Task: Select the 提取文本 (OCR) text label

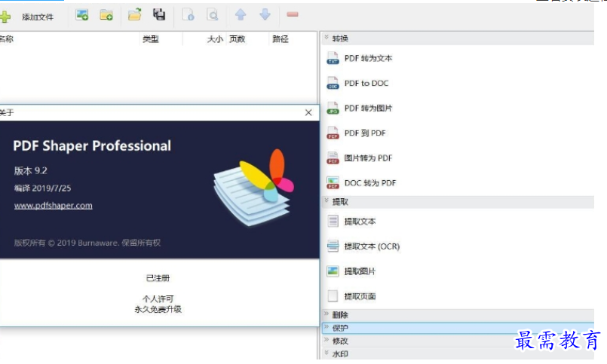Action: [x=372, y=246]
